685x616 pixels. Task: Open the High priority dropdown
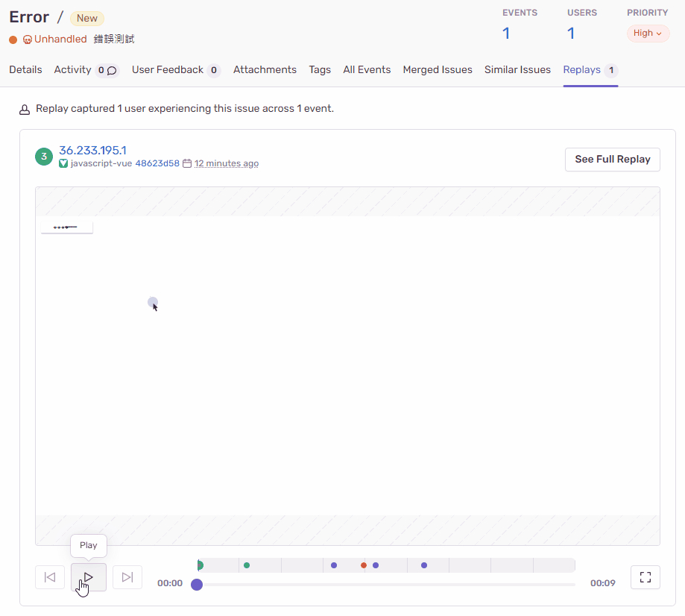pyautogui.click(x=648, y=34)
